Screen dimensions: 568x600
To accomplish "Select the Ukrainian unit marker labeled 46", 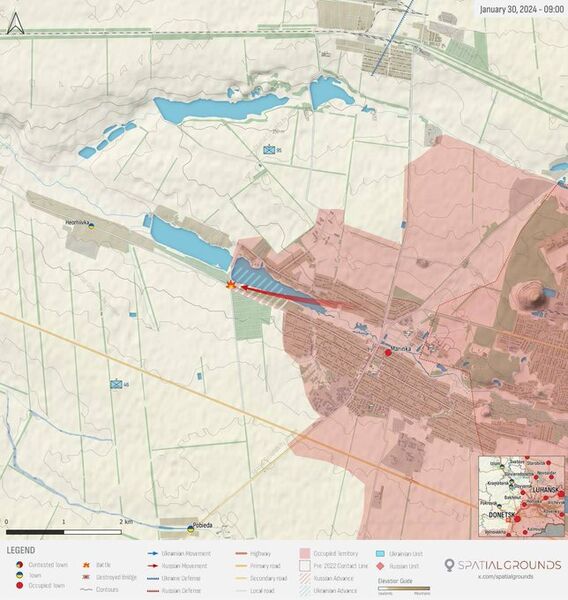I will 116,384.
